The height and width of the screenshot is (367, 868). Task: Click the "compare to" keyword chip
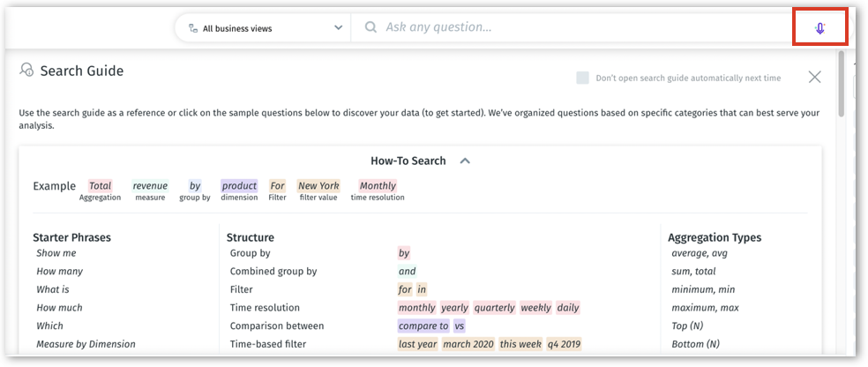[423, 326]
